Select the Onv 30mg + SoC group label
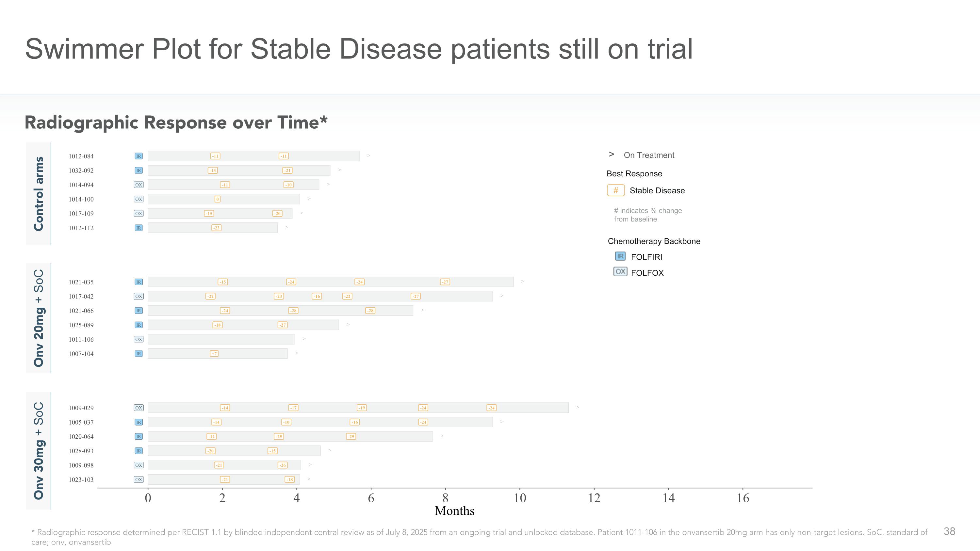Image resolution: width=980 pixels, height=551 pixels. (39, 451)
